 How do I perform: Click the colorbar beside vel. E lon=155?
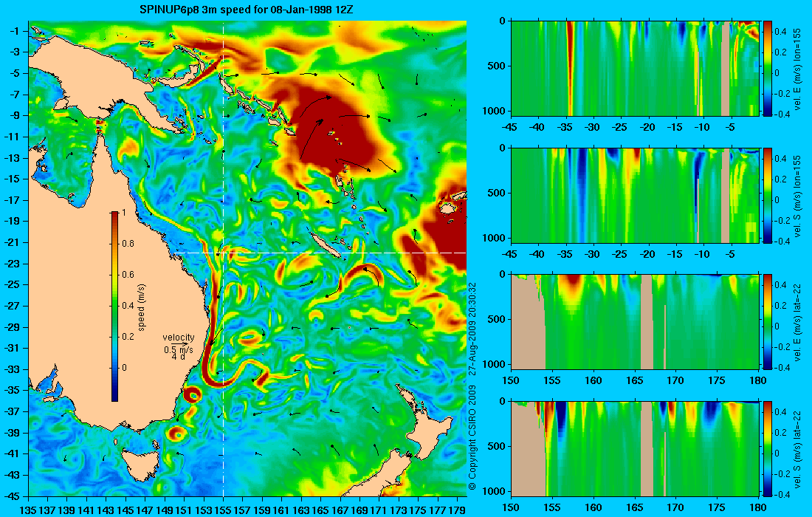pyautogui.click(x=768, y=69)
